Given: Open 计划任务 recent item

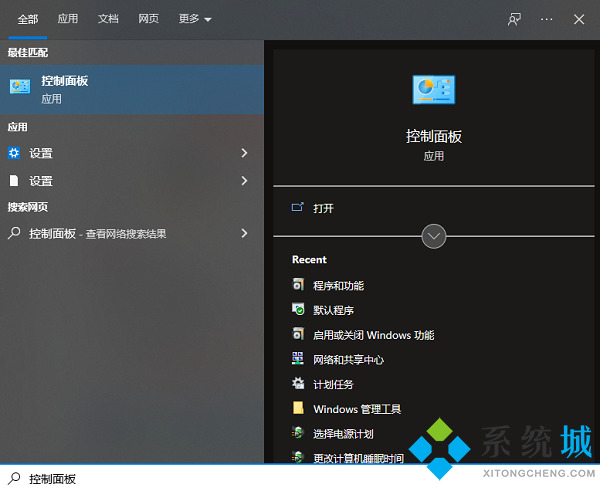Looking at the screenshot, I should (333, 384).
